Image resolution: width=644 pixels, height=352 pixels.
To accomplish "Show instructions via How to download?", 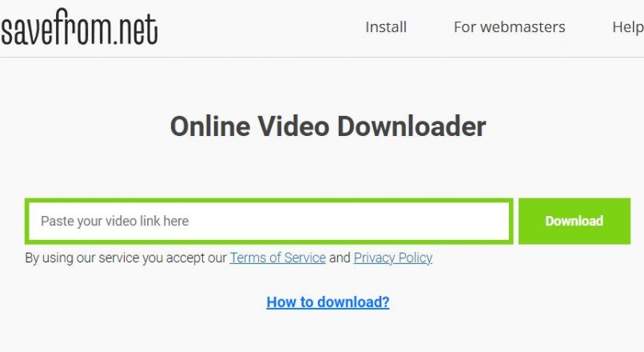I will 328,302.
